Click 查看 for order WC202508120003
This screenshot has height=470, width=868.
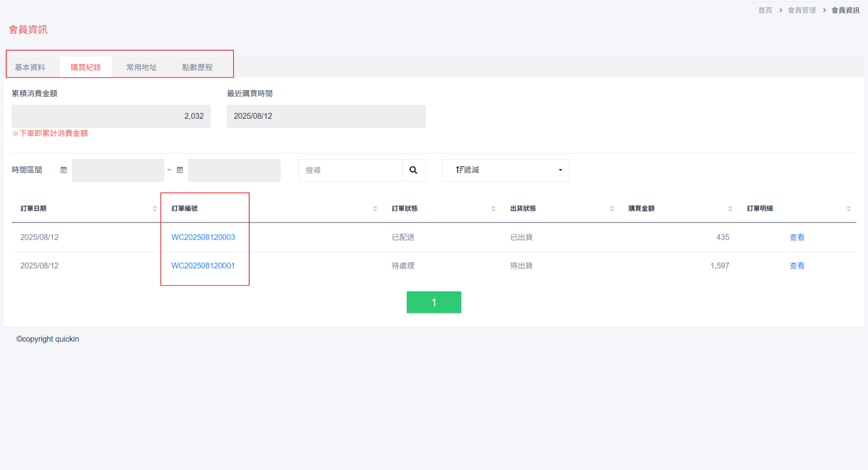pyautogui.click(x=797, y=237)
